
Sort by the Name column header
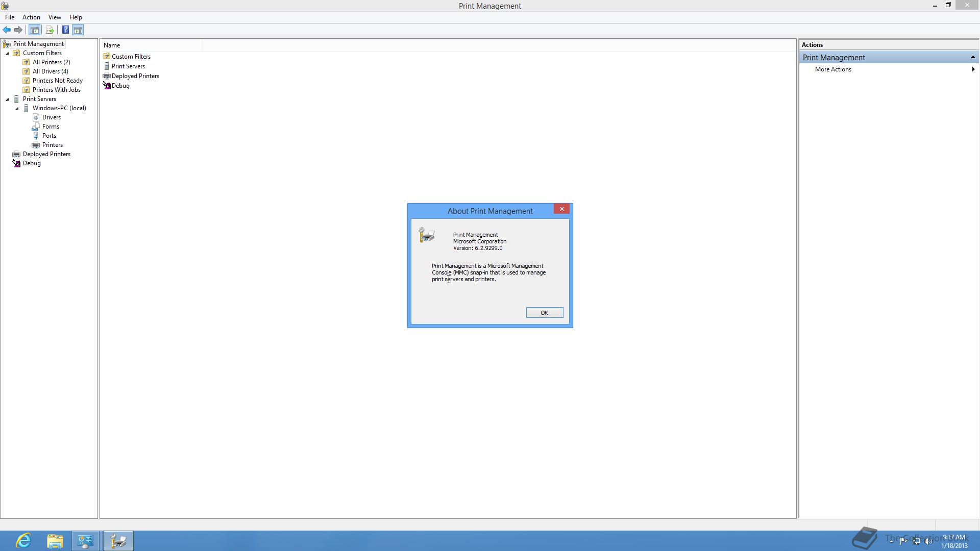point(152,45)
